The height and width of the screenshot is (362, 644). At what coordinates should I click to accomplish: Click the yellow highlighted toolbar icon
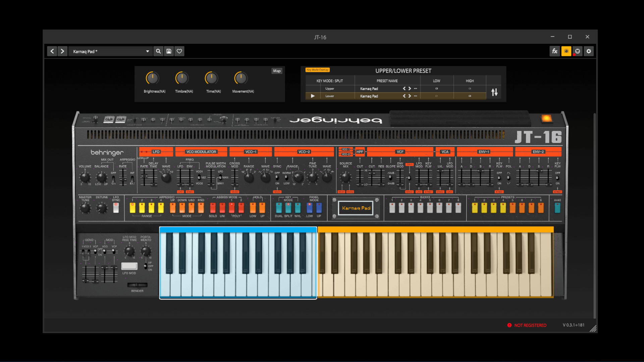566,51
